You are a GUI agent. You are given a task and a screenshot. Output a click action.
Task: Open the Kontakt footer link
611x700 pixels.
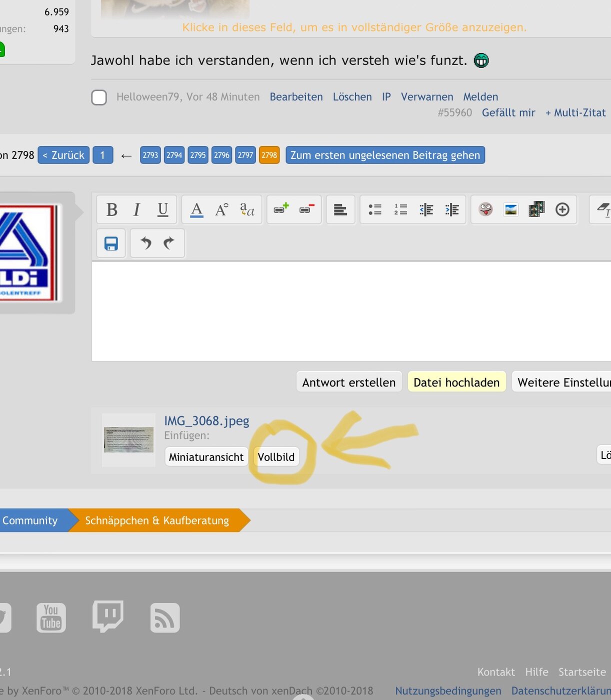click(x=496, y=672)
